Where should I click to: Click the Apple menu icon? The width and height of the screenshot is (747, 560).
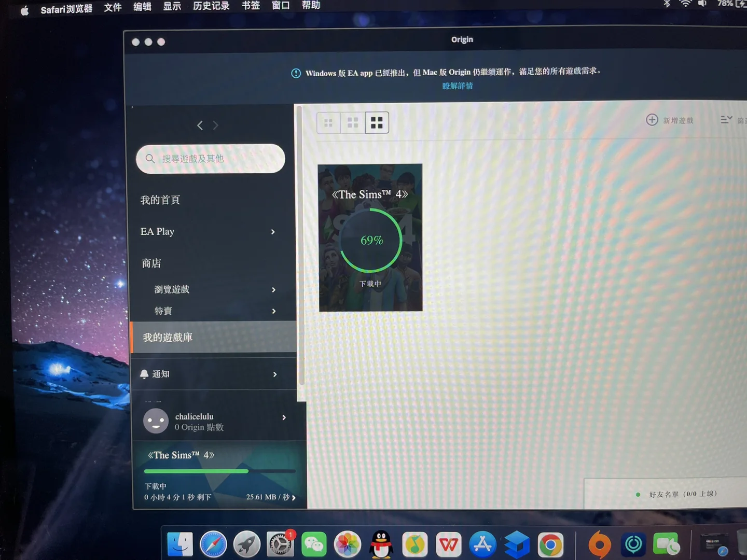click(24, 10)
